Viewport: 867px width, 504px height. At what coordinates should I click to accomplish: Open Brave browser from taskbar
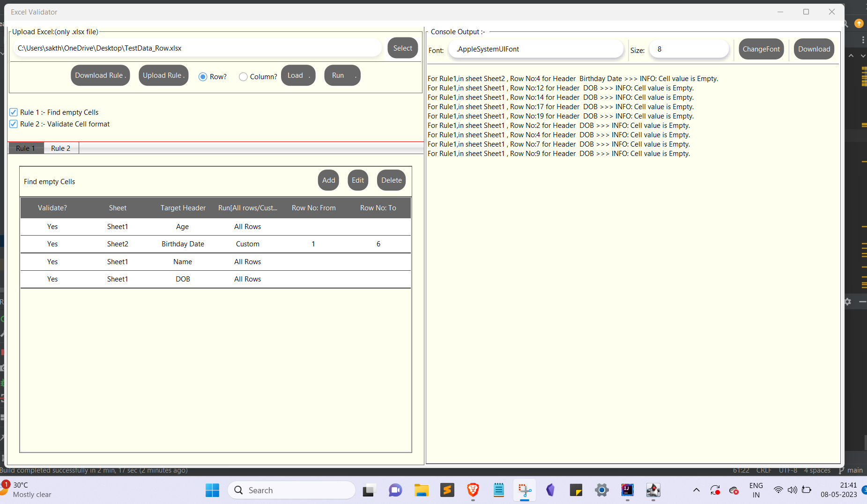pos(473,490)
